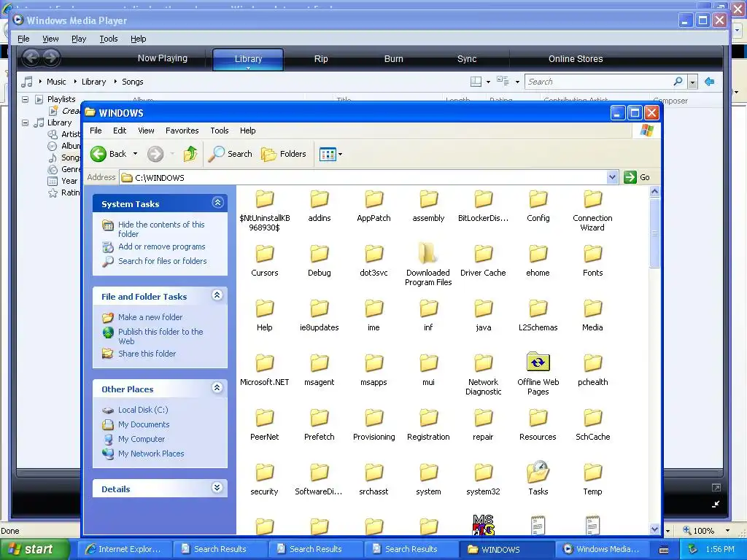Viewport: 747px width, 560px height.
Task: Select the assembly folder
Action: (x=428, y=206)
